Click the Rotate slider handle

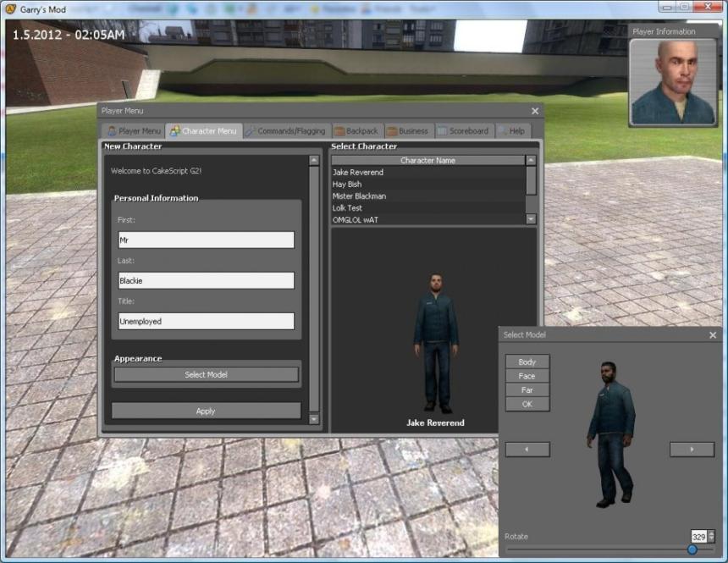692,549
